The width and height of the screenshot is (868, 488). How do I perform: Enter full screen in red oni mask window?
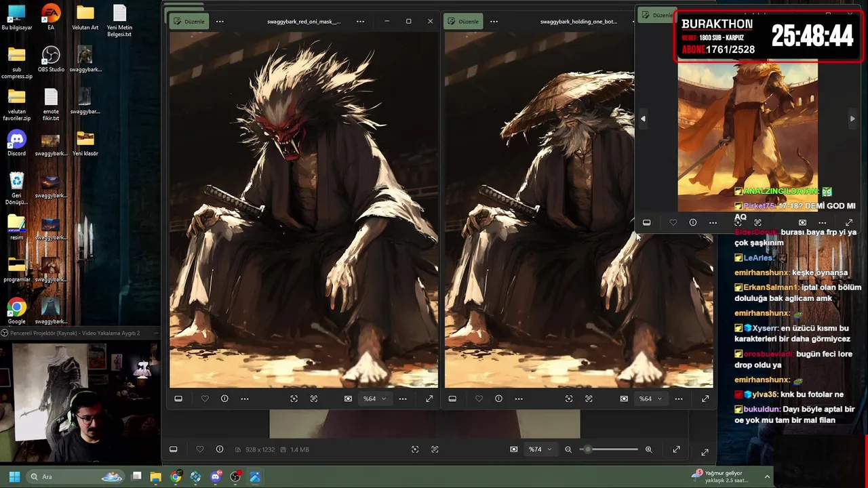(429, 399)
